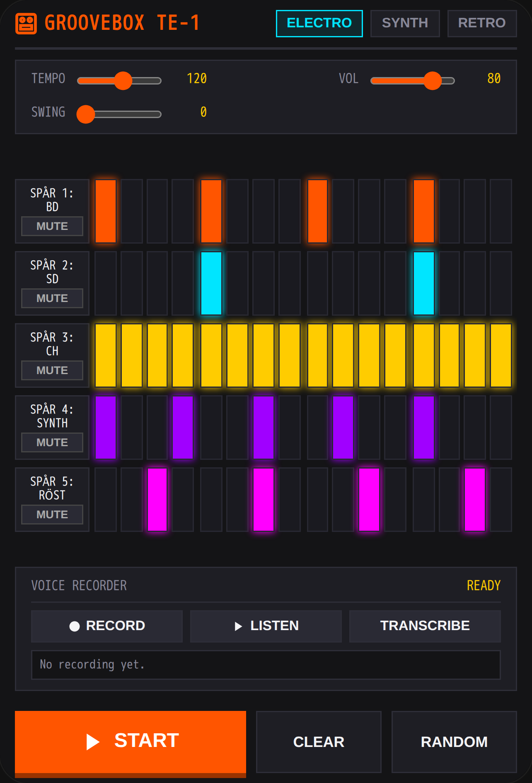Click the tempo value 120
This screenshot has width=532, height=783.
tap(197, 79)
